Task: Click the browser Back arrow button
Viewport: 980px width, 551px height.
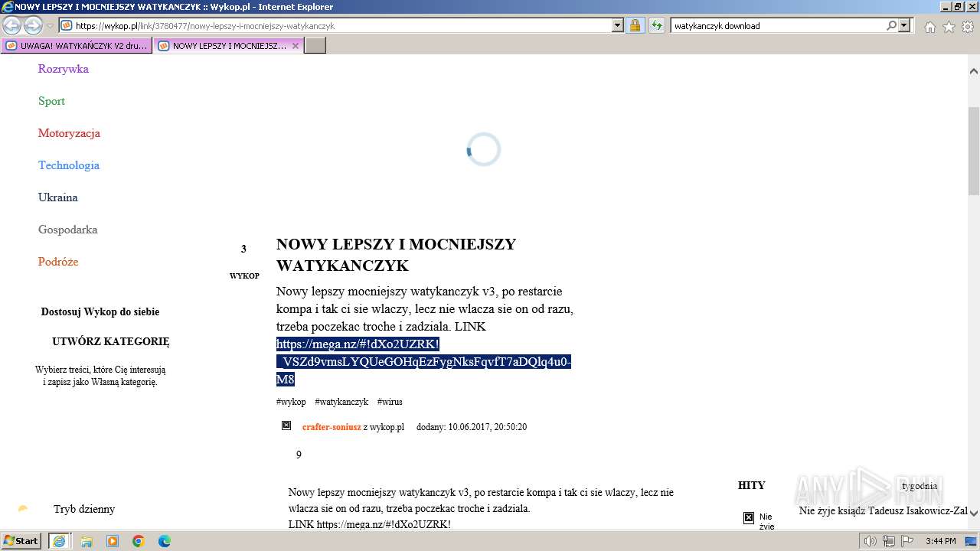Action: click(12, 25)
